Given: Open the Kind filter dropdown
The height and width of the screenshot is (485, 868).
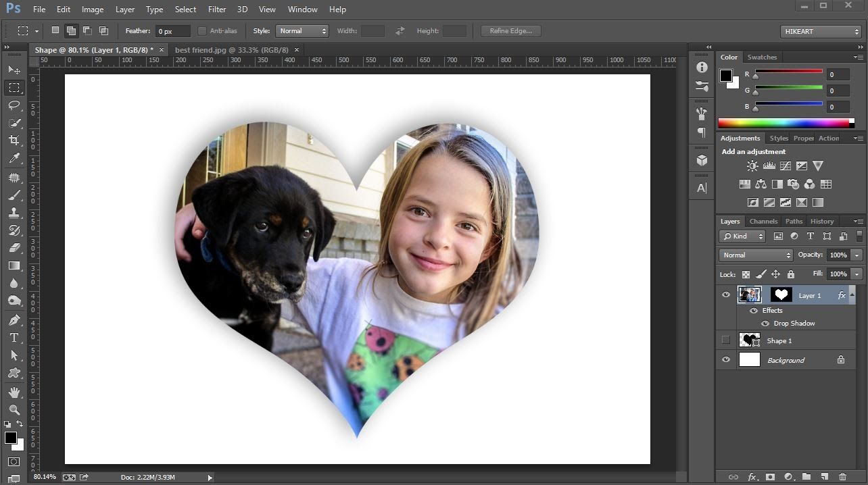Looking at the screenshot, I should (x=742, y=236).
